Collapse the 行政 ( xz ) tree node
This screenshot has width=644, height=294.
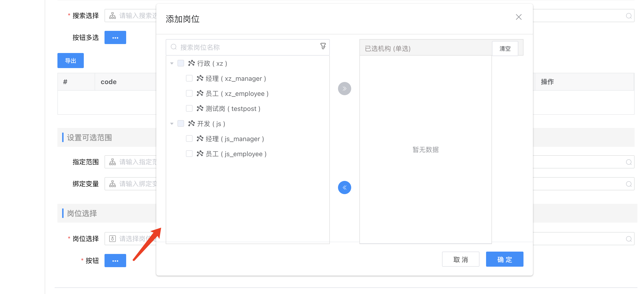tap(172, 63)
